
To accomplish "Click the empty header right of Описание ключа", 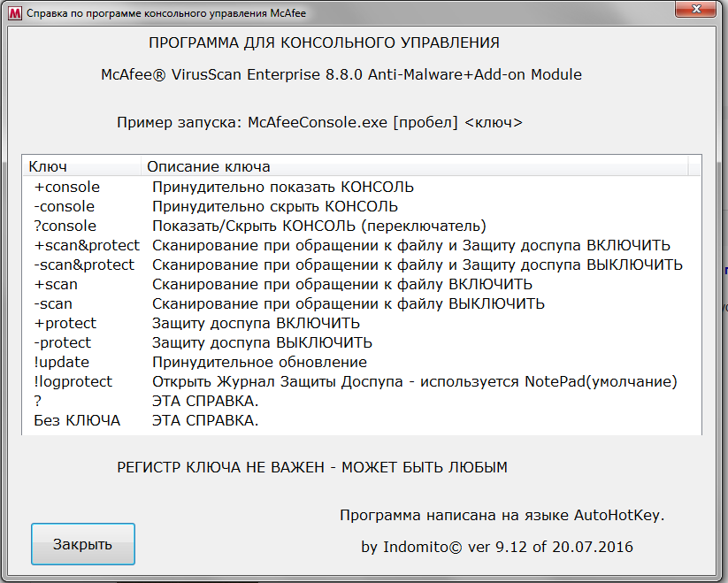I will pos(694,166).
